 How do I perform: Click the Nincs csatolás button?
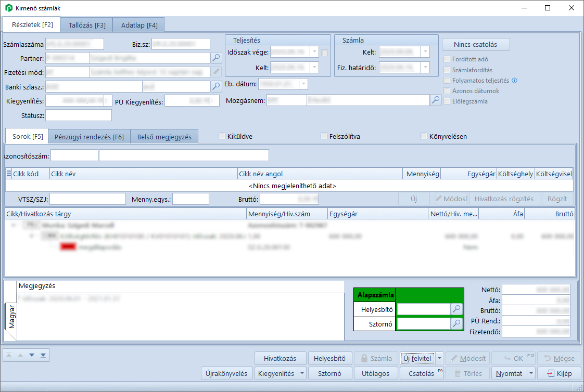[476, 45]
